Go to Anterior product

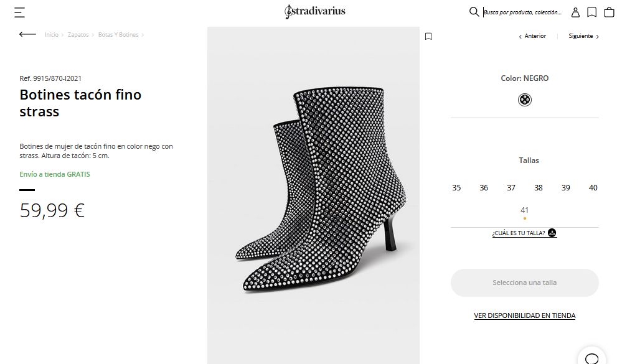[532, 36]
